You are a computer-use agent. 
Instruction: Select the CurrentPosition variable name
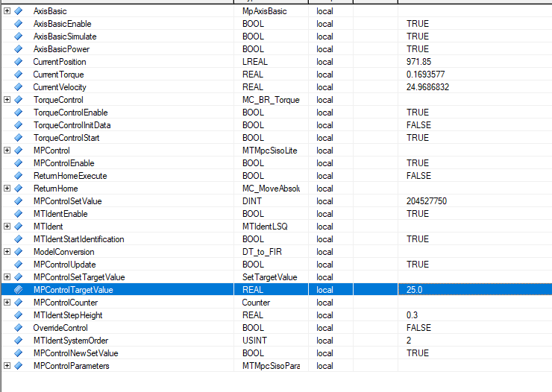click(60, 62)
